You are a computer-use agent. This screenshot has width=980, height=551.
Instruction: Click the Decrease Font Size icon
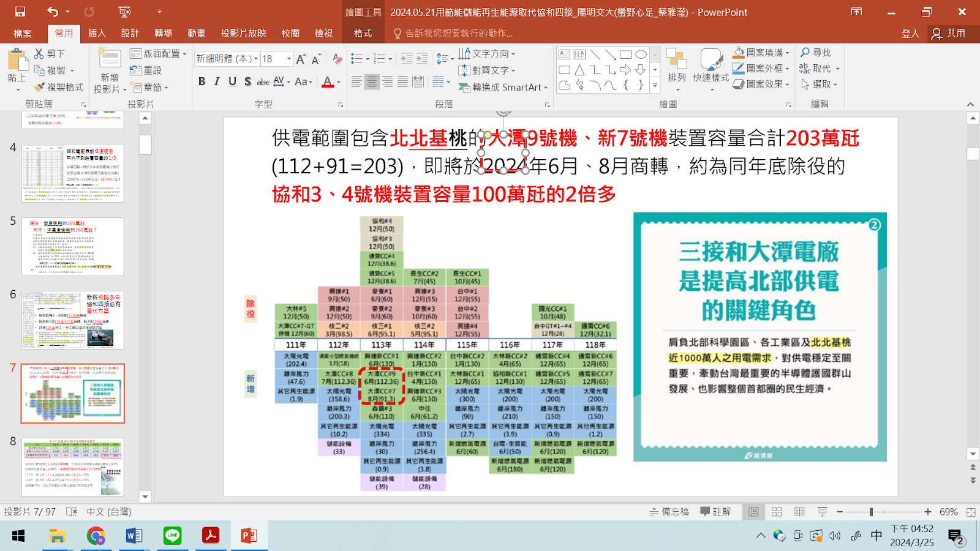coord(316,59)
